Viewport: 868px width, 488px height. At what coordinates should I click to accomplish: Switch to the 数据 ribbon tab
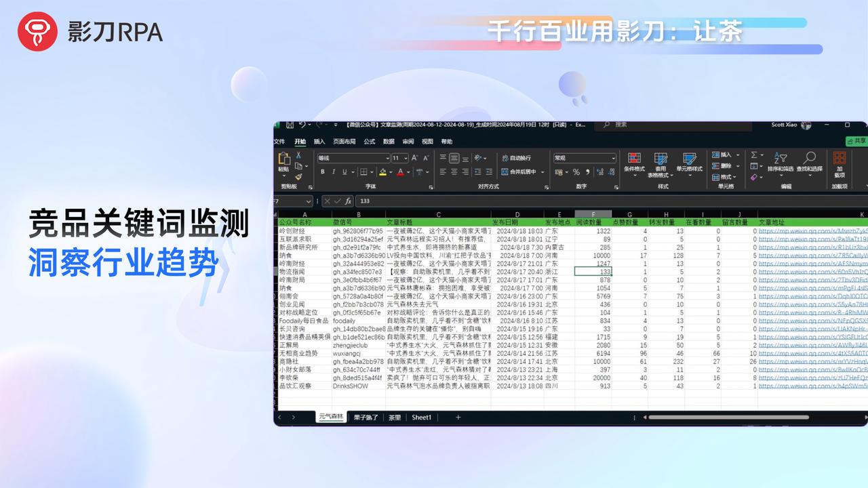coord(389,142)
